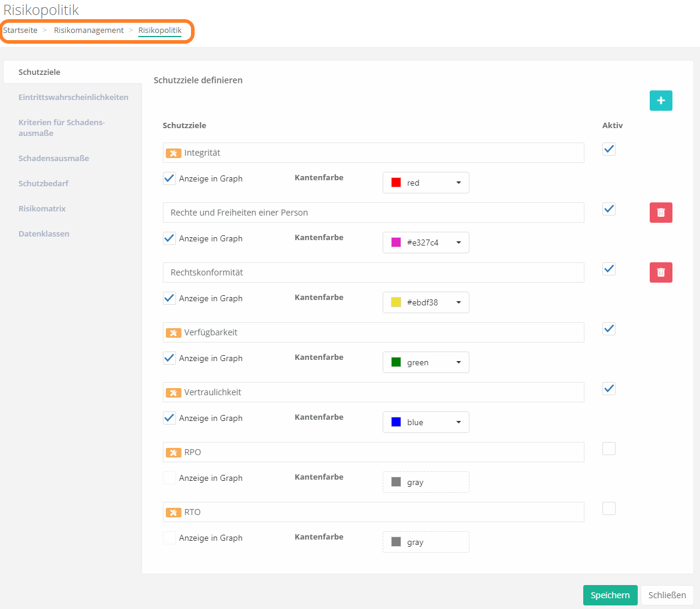Click the orange icon beside Integrität

coord(173,153)
